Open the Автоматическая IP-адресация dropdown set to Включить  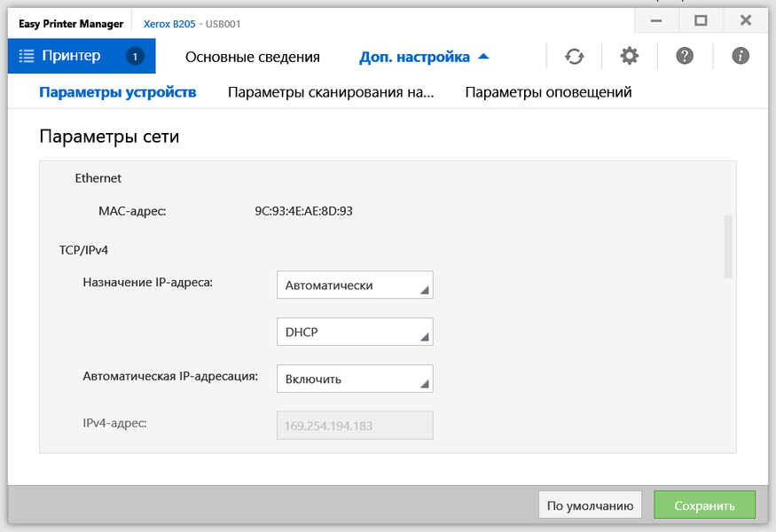pos(355,379)
